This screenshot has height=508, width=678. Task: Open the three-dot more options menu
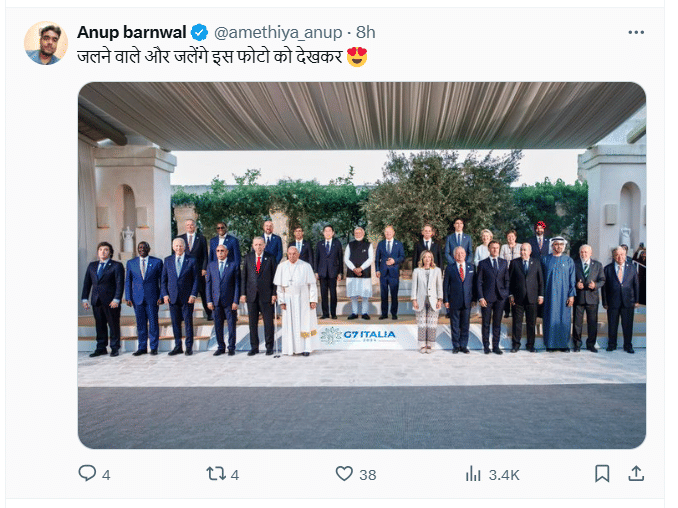coord(636,33)
